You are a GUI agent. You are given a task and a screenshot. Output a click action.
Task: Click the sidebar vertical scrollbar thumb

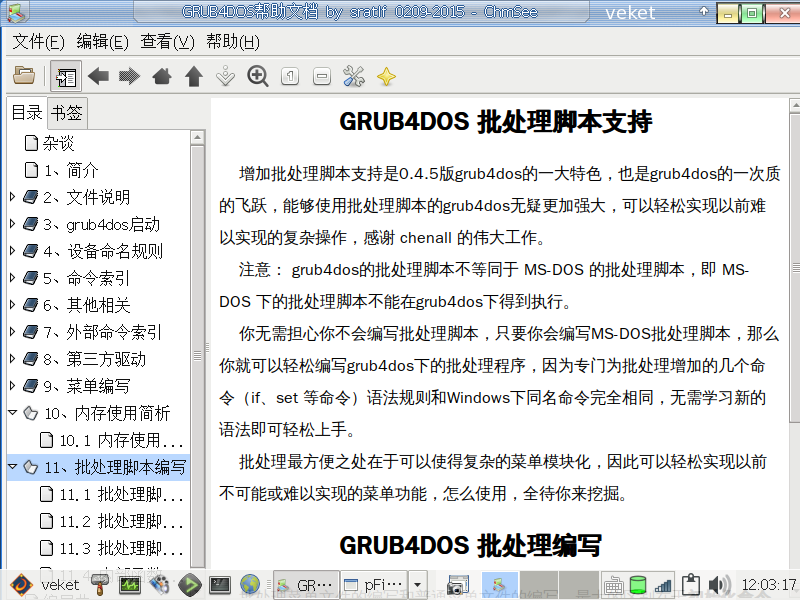(x=197, y=356)
